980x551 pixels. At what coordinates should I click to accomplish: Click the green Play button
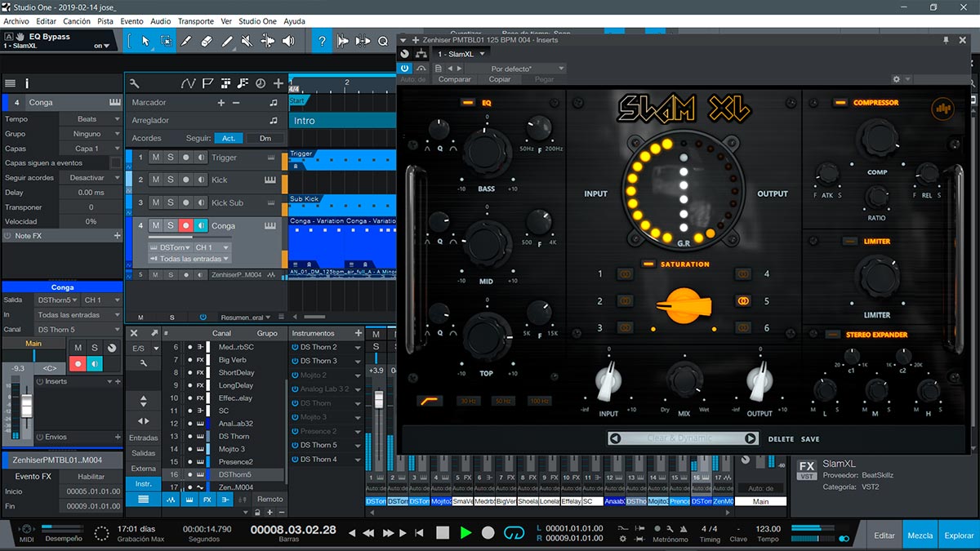(x=465, y=532)
